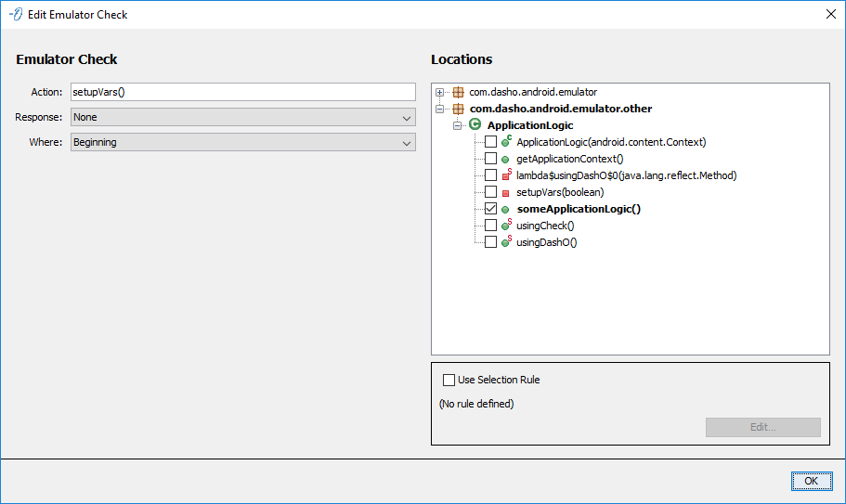The width and height of the screenshot is (846, 504).
Task: Open the Where dropdown showing Beginning
Action: tap(242, 143)
